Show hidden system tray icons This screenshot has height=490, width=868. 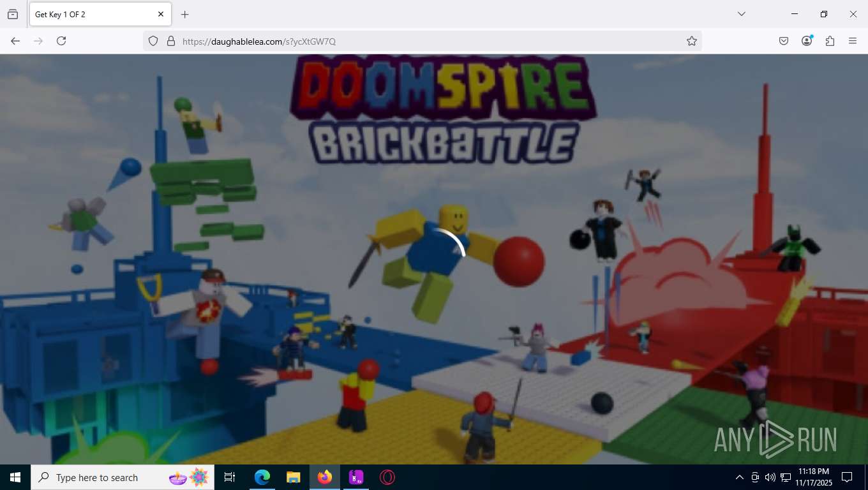pyautogui.click(x=740, y=477)
